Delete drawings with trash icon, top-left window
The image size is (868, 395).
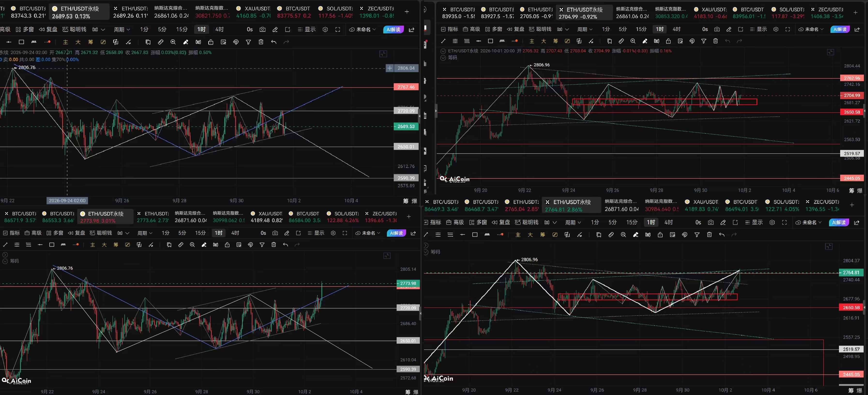(261, 42)
